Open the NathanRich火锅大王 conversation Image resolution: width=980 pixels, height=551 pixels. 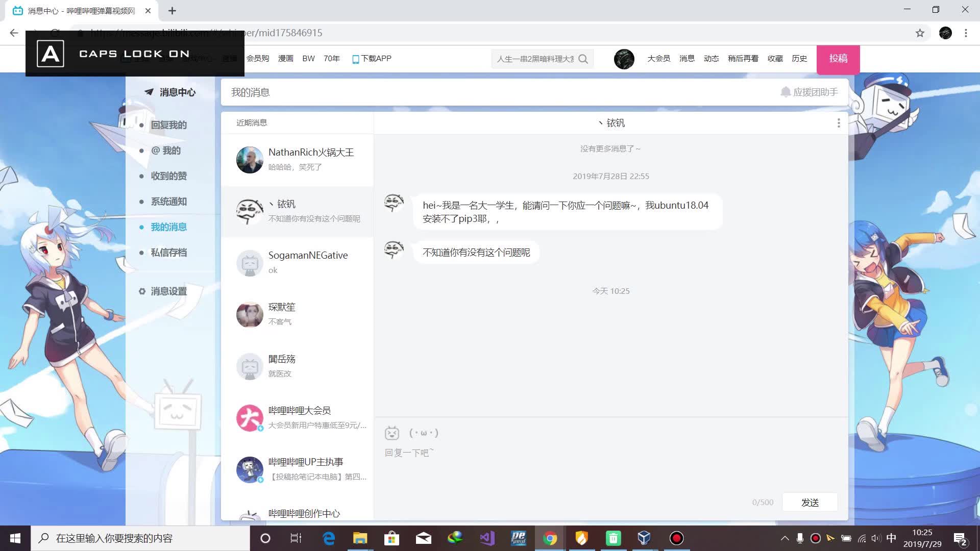click(298, 160)
